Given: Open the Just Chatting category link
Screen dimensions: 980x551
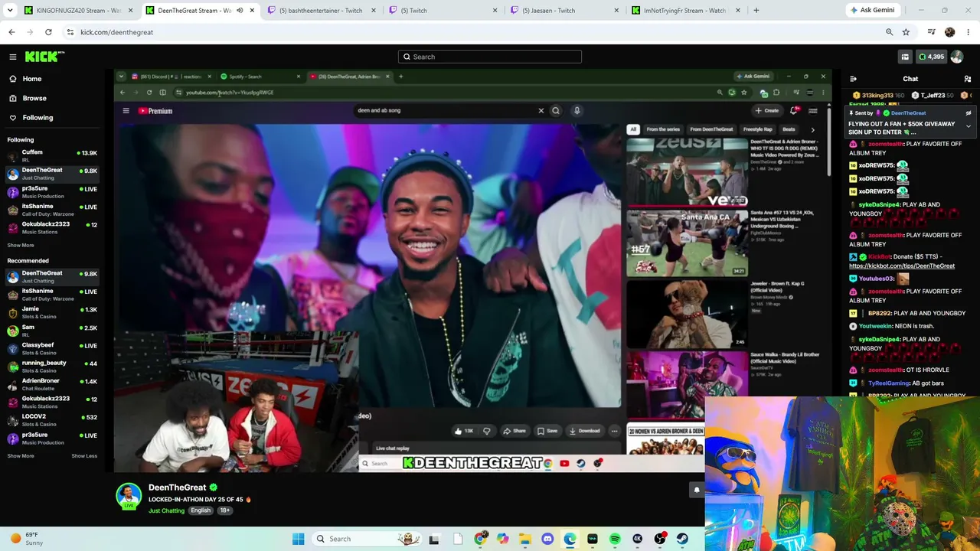Looking at the screenshot, I should [x=166, y=510].
